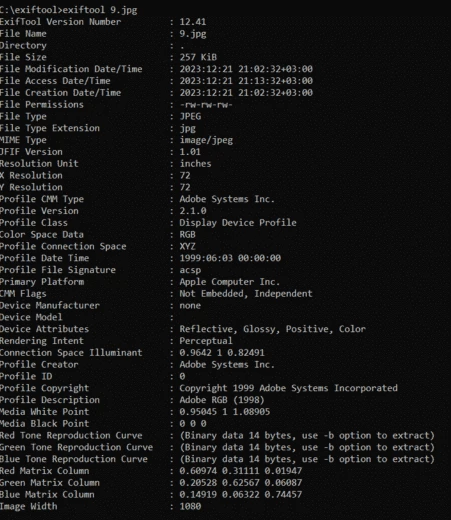Click the Rendering Intent Perceptual value
This screenshot has width=451, height=520.
tap(206, 341)
